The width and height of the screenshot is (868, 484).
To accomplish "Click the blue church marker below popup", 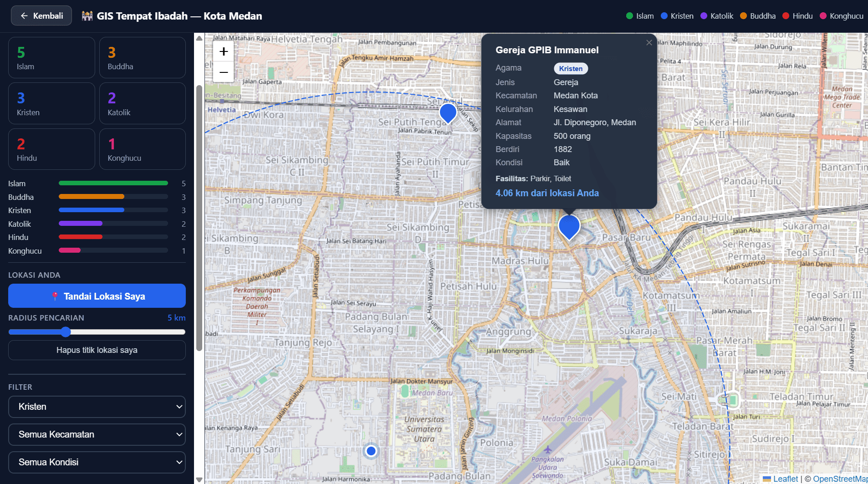I will (x=569, y=227).
